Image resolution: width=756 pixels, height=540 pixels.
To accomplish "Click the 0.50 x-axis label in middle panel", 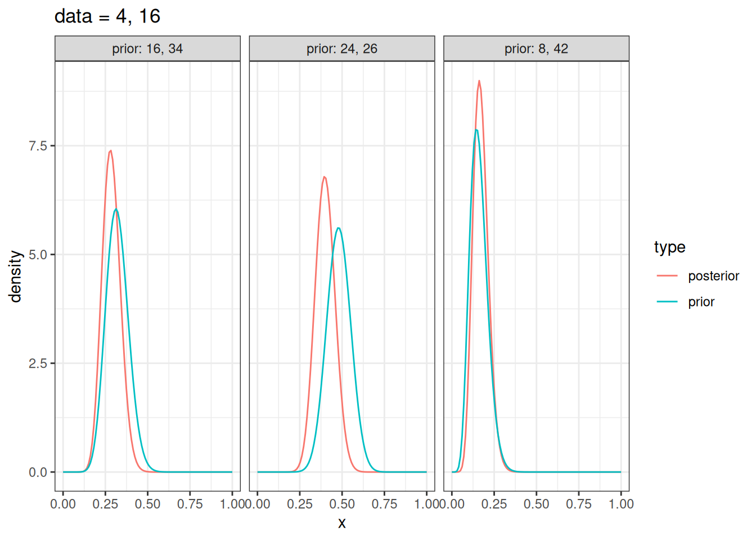I will 342,504.
